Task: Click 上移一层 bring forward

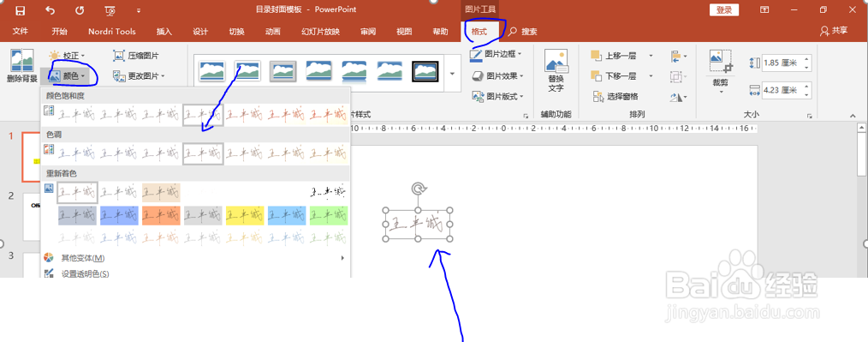Action: (x=614, y=56)
